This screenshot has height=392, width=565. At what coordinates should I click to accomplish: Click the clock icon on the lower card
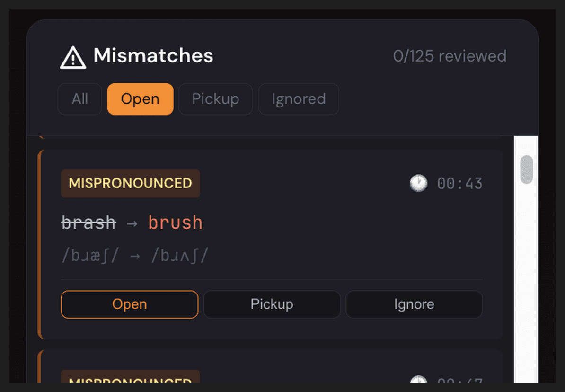coord(418,380)
